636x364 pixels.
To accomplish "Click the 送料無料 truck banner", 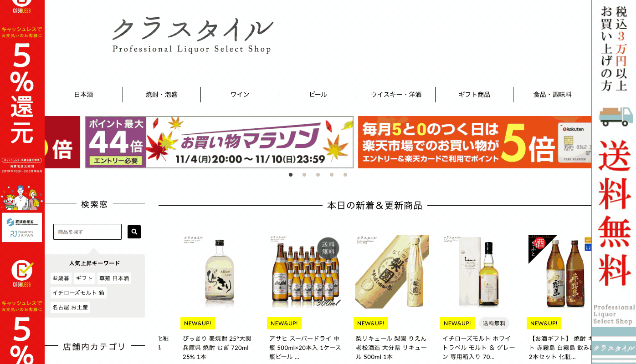I will coord(614,182).
